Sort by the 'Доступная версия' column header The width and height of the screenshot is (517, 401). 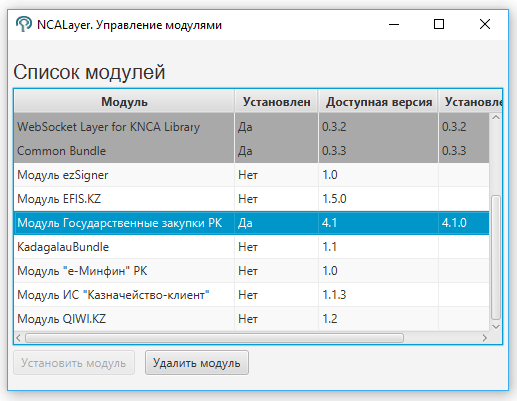(378, 102)
